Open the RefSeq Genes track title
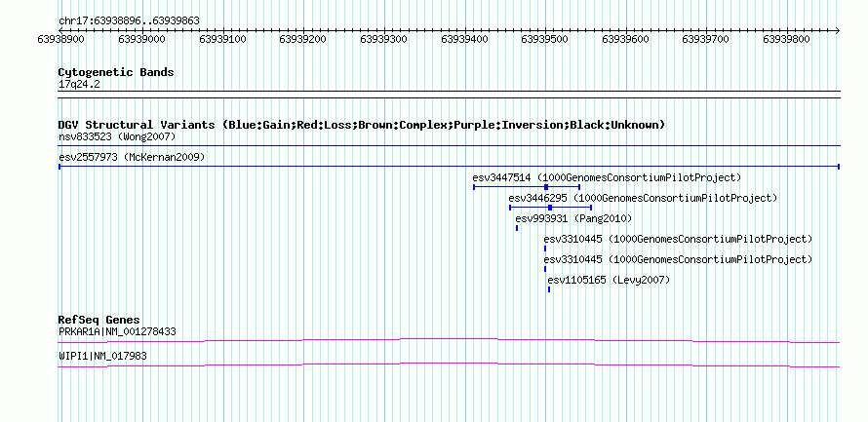Image resolution: width=868 pixels, height=422 pixels. tap(99, 321)
